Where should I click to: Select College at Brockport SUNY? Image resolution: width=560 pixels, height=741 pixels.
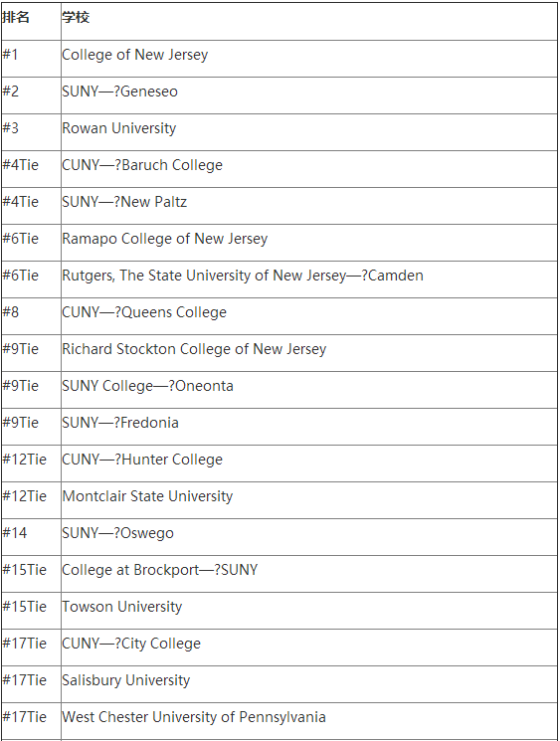(160, 570)
